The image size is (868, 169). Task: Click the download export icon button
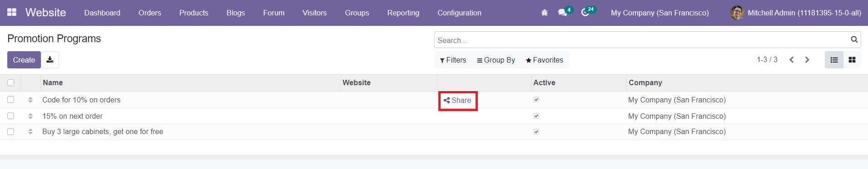coord(50,60)
